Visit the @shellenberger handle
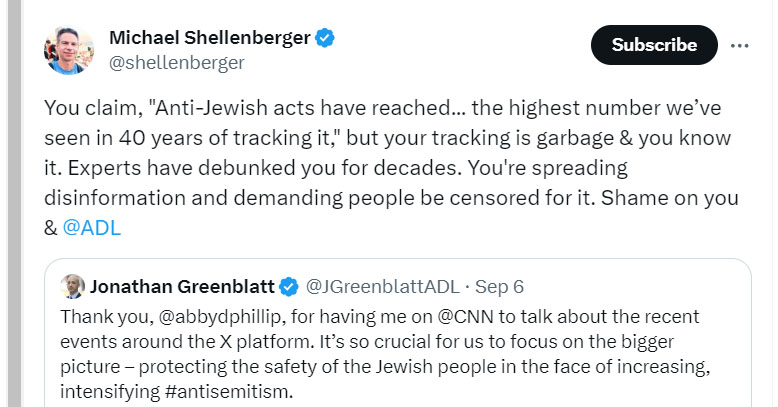The height and width of the screenshot is (407, 778). click(177, 63)
